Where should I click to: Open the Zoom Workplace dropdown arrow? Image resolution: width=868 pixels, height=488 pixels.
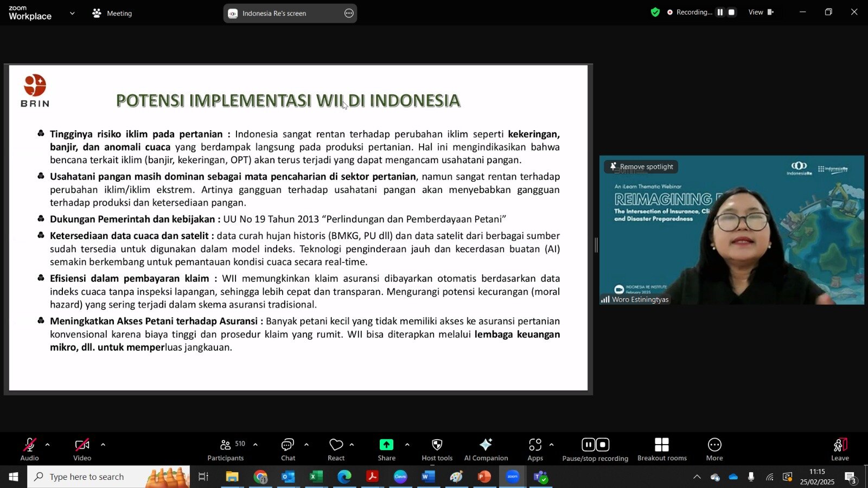(x=72, y=13)
